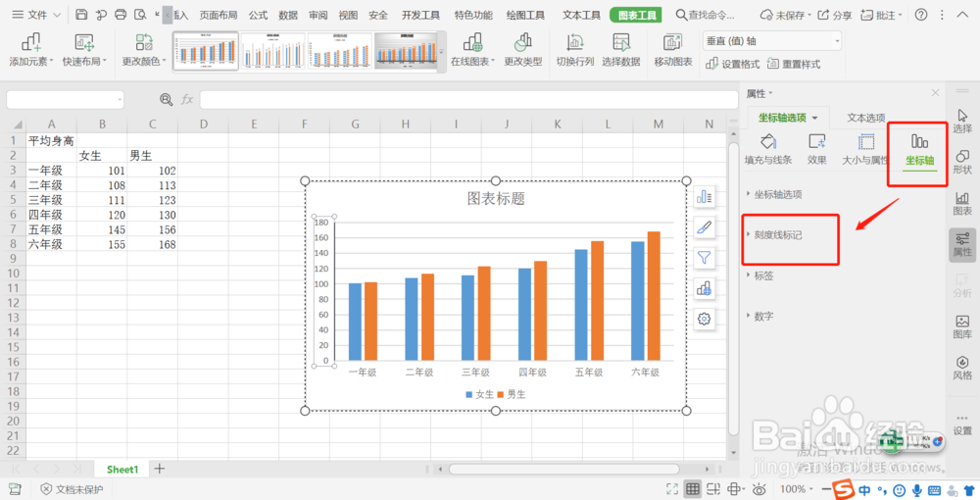Expand chart styles gallery dropdown
This screenshot has height=500, width=980.
(x=442, y=51)
